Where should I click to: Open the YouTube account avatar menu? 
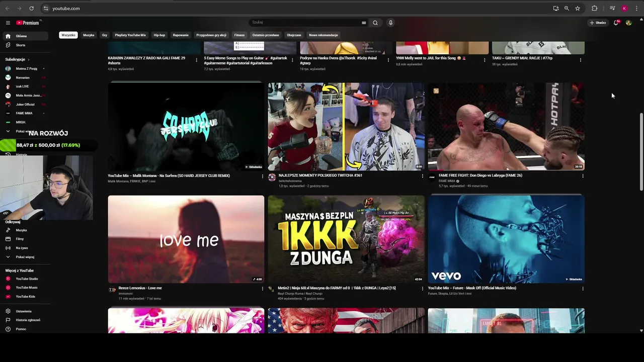click(x=628, y=23)
